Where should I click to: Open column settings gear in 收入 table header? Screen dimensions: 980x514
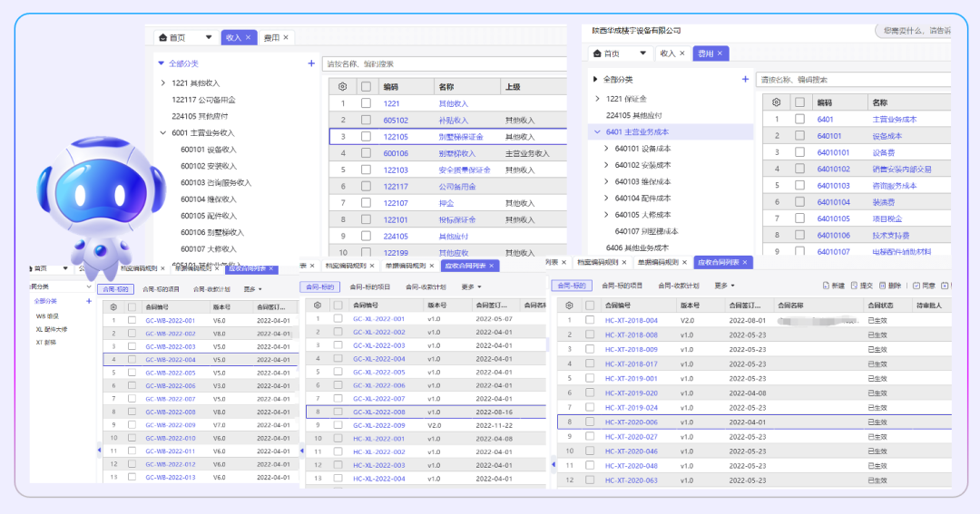(x=342, y=87)
